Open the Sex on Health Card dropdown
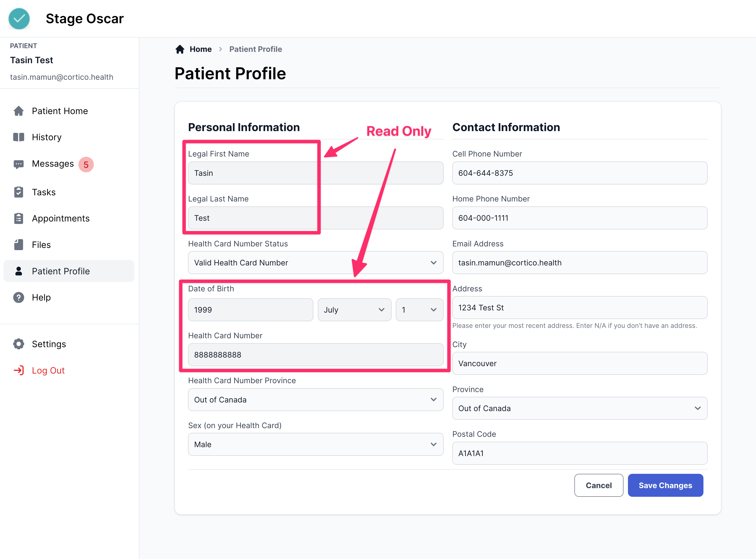The height and width of the screenshot is (559, 756). [315, 444]
